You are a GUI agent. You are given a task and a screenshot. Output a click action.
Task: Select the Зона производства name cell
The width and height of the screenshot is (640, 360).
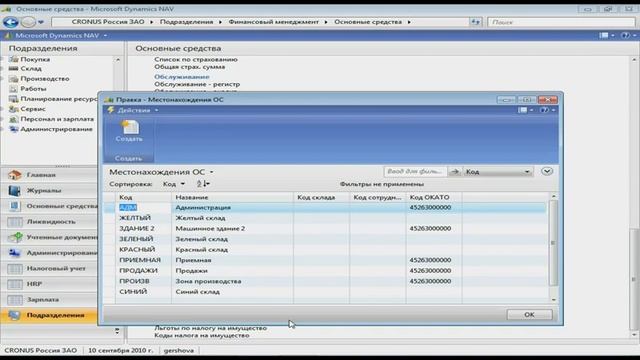(232, 281)
